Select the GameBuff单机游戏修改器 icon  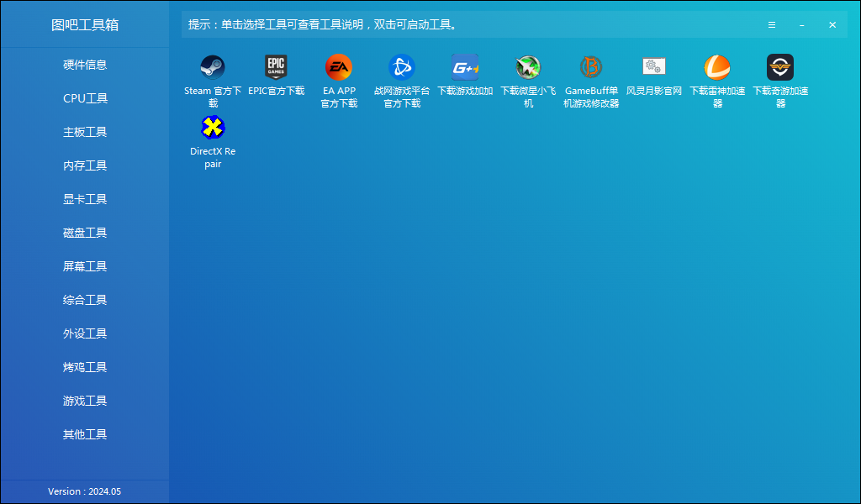[591, 67]
